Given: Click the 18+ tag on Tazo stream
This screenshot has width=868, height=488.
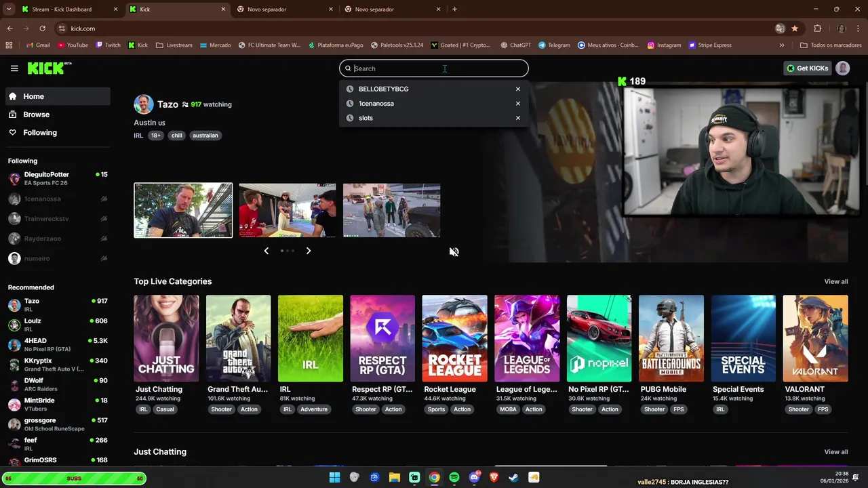Looking at the screenshot, I should click(155, 136).
